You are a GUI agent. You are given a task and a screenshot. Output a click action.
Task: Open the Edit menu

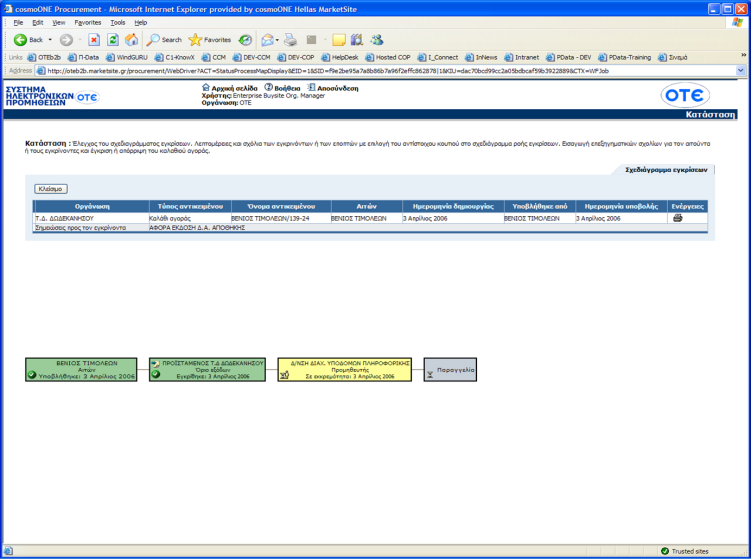click(x=38, y=23)
